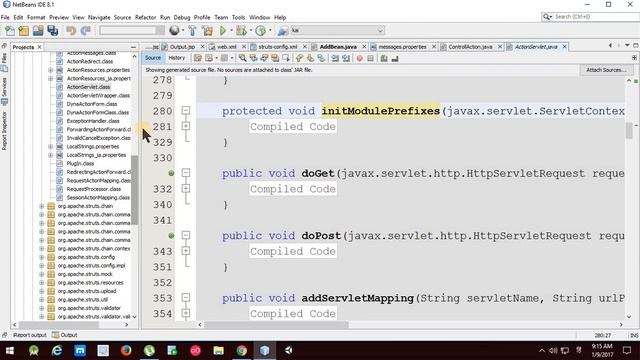Click the Projects panel vertical scrollbar thumb
Viewport: 640px width, 360px height.
pos(134,190)
